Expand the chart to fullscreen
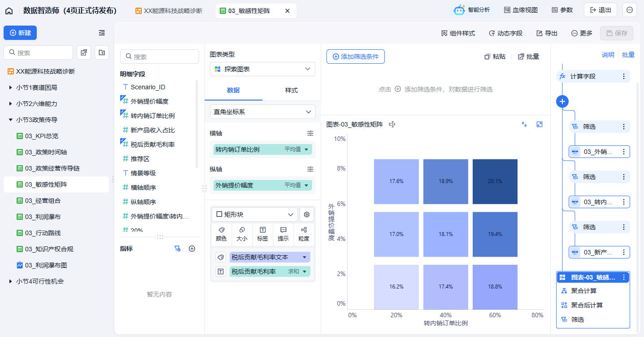Viewport: 644px width, 337px height. point(540,124)
